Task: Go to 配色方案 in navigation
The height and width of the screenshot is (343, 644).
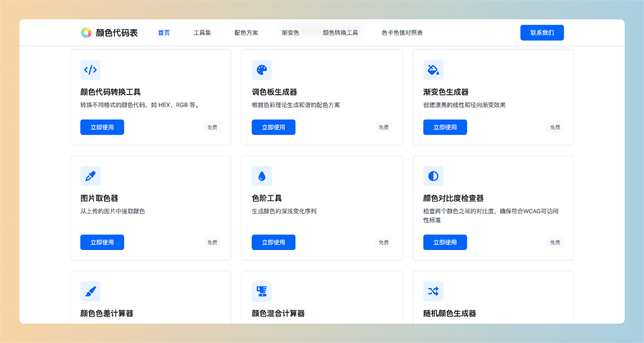Action: coord(246,33)
